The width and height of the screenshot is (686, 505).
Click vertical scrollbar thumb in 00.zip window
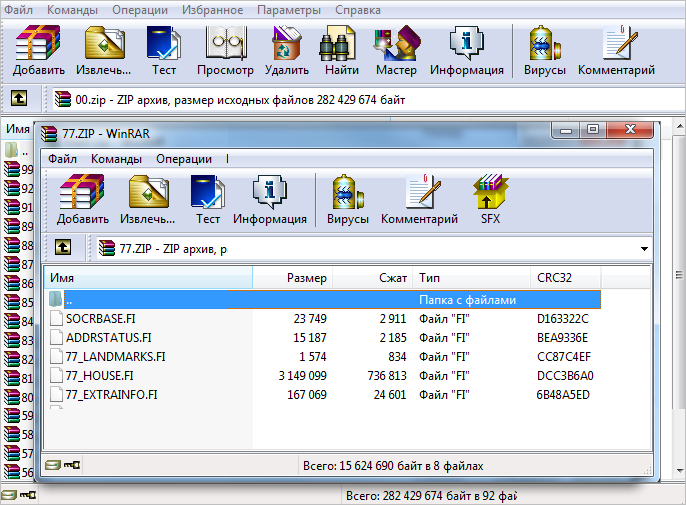679,271
